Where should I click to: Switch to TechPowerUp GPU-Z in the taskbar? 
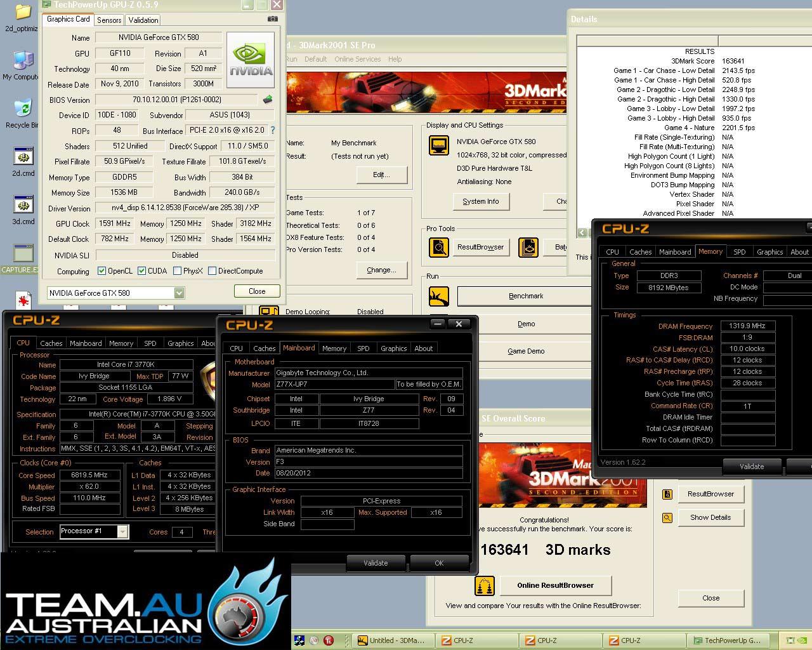(x=732, y=640)
